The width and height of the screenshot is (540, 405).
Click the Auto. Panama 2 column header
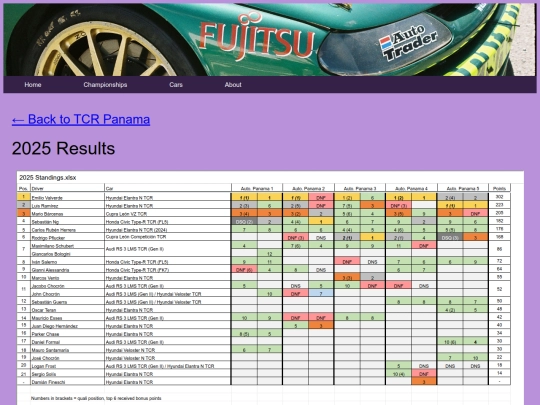coord(308,189)
